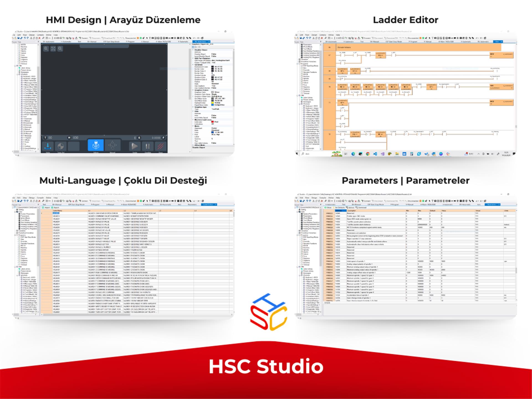This screenshot has height=399, width=532.
Task: Click text T tool in HMI Design toolbar
Action: [x=150, y=38]
